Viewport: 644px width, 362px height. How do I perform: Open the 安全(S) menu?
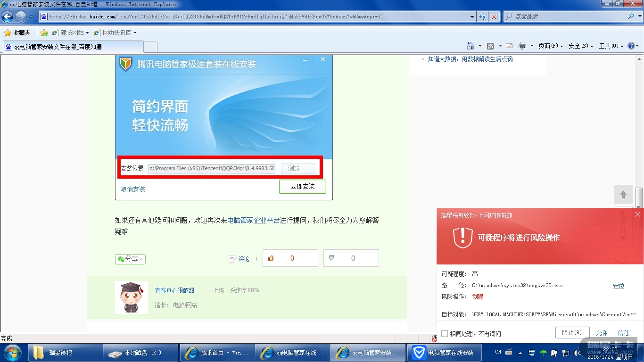tap(581, 46)
